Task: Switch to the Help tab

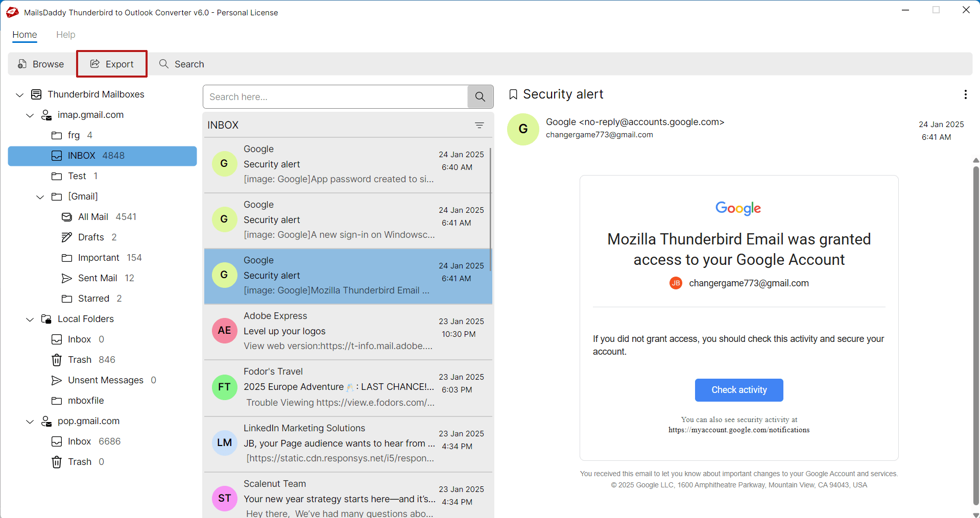Action: (x=65, y=35)
